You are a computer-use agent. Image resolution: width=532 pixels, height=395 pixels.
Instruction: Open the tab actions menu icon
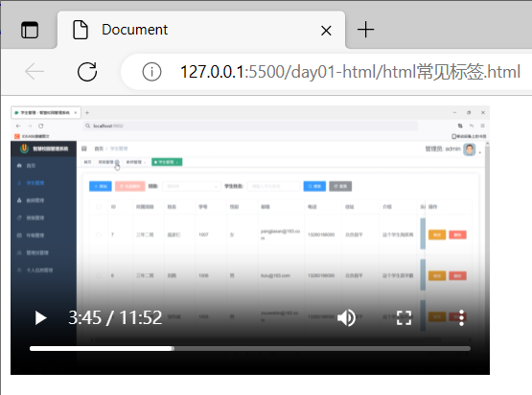coord(30,30)
